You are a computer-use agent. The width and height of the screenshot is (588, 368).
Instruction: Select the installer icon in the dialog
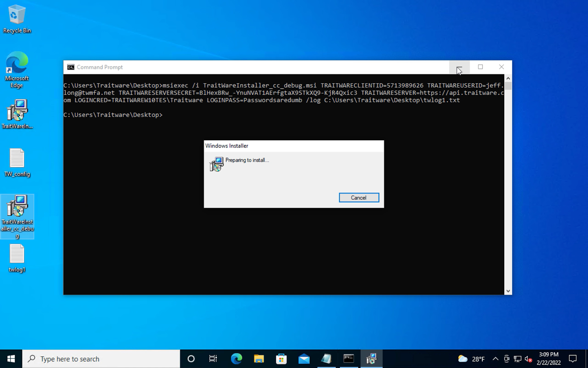pos(216,164)
